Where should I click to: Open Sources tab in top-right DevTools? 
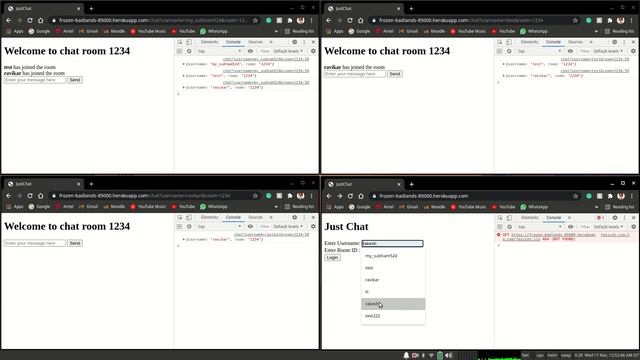pos(576,42)
